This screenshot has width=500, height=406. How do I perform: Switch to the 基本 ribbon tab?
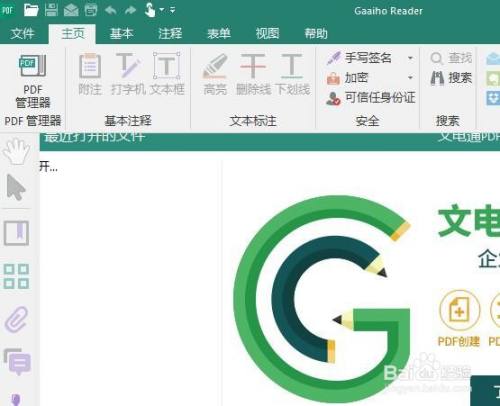[121, 33]
